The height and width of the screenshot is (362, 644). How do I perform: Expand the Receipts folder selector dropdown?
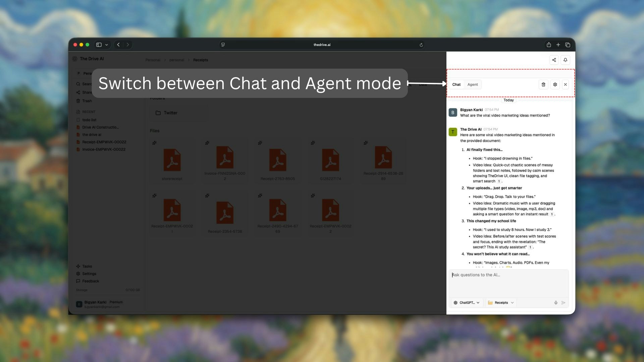pyautogui.click(x=501, y=303)
